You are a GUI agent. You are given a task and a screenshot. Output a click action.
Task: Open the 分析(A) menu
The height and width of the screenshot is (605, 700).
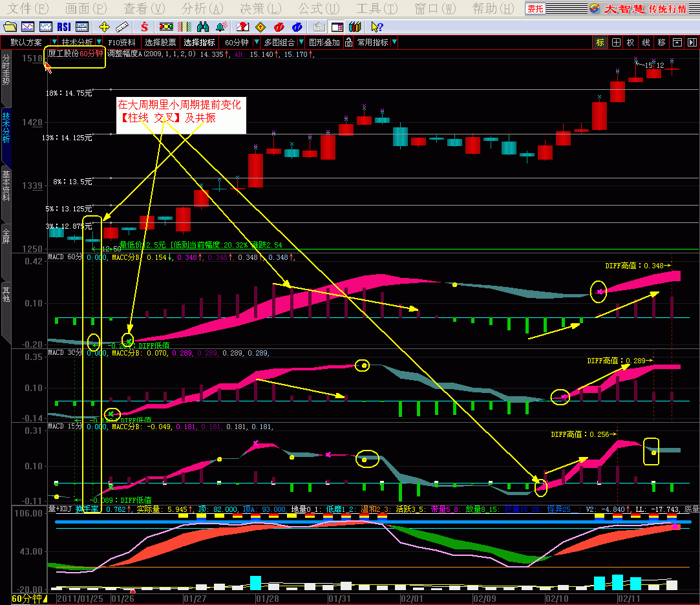pyautogui.click(x=202, y=8)
